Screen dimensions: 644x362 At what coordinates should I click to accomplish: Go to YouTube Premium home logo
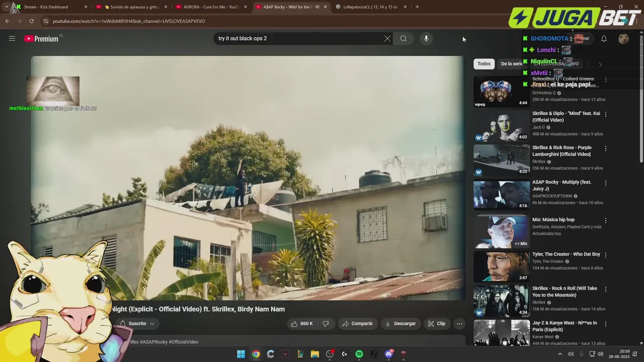[x=42, y=39]
